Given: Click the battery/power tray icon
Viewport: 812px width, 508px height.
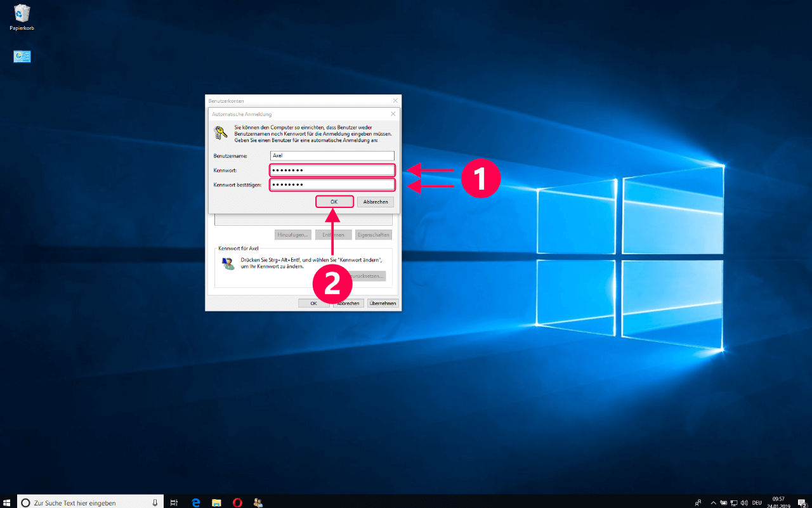Looking at the screenshot, I should [723, 503].
